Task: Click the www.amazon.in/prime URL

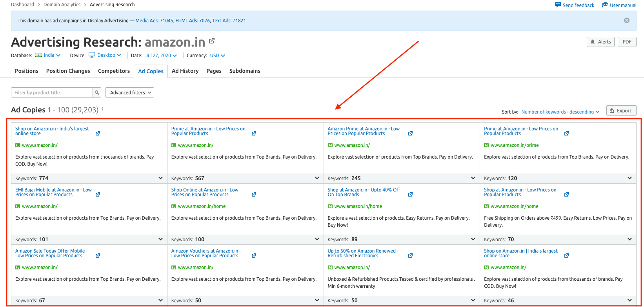Action: click(x=515, y=145)
